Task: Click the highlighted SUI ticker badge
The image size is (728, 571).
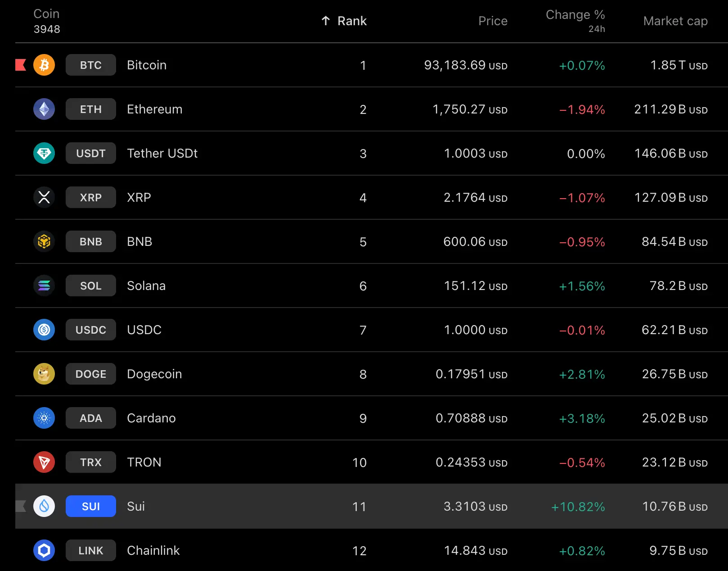Action: click(91, 506)
